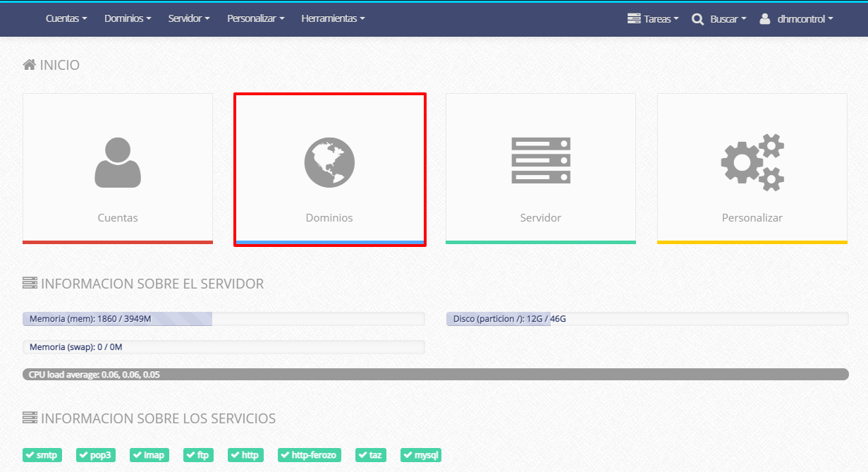The image size is (868, 472).
Task: Click the user icon beside dhmcontrol
Action: click(x=765, y=19)
